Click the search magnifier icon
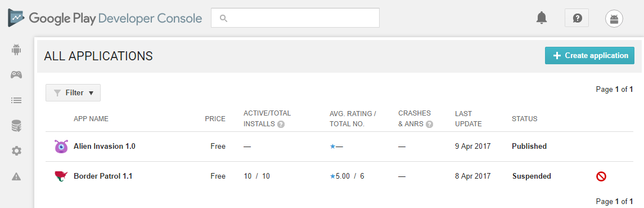 coord(223,18)
